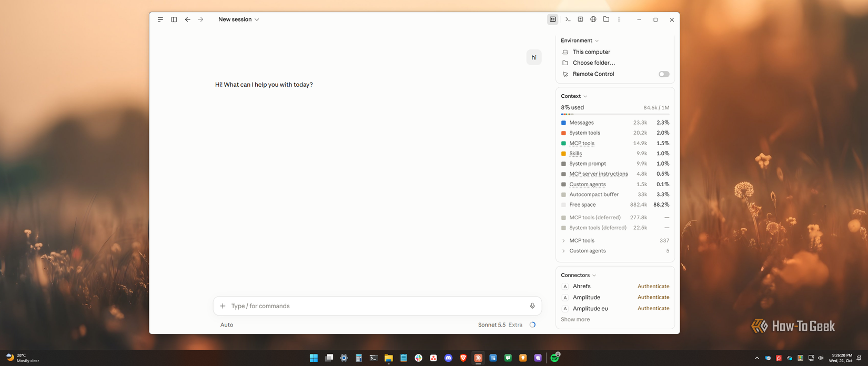Click the taskbar clock showing 9:26:28 PM
868x366 pixels.
(x=841, y=358)
